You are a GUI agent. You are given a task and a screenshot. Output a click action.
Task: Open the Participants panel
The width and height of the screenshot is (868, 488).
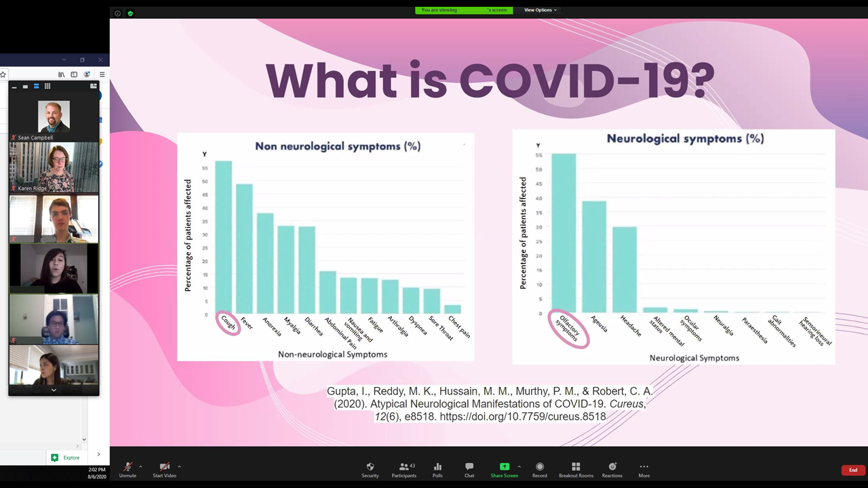click(403, 470)
